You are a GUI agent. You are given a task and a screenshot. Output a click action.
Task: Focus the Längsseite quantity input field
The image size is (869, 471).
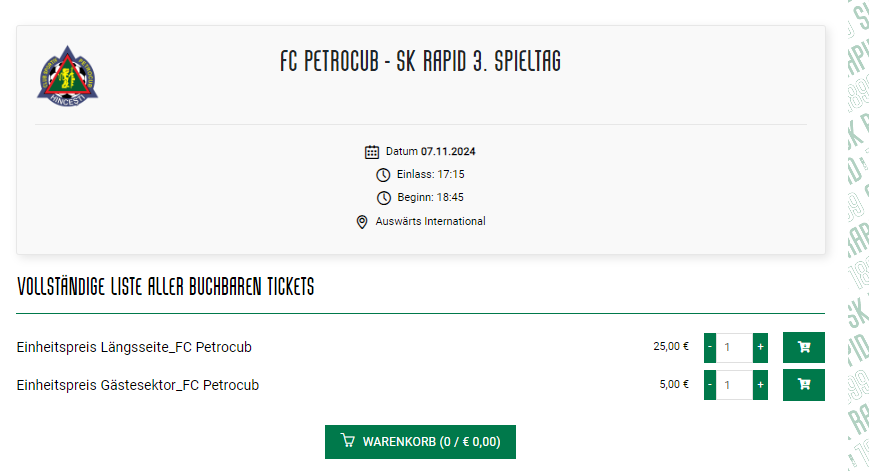[734, 347]
